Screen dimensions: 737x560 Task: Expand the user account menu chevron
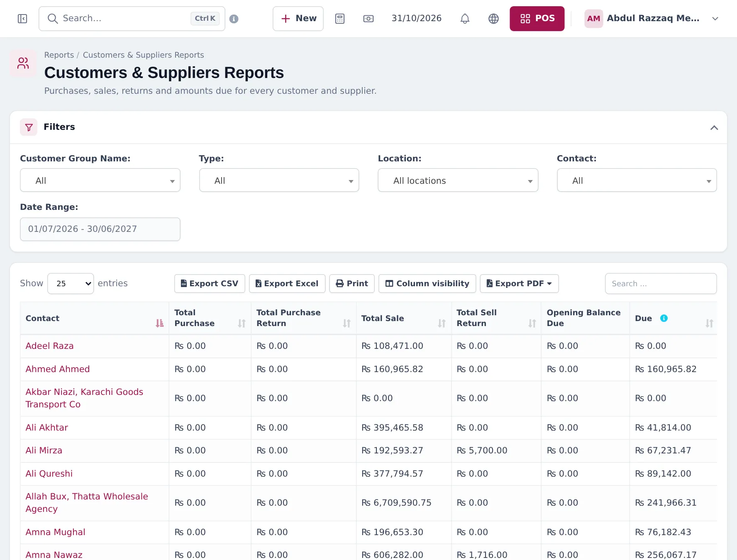coord(715,19)
